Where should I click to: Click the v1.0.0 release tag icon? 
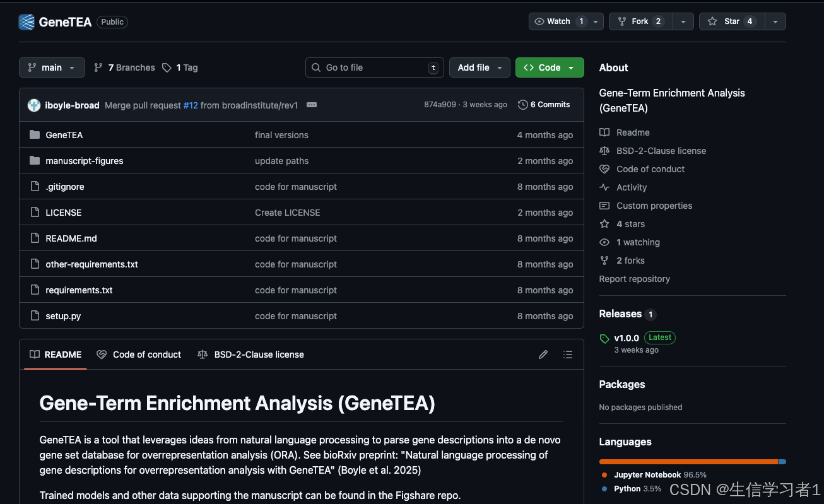click(x=604, y=338)
